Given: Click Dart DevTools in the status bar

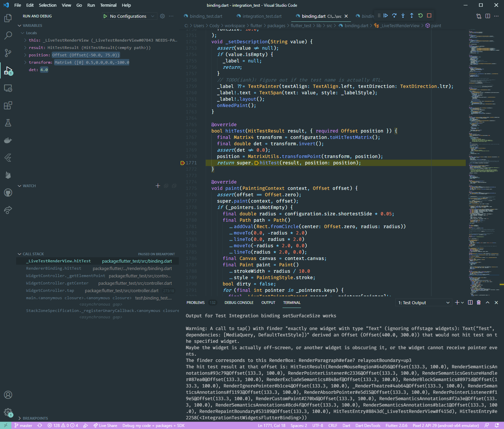Looking at the screenshot, I should pos(368,425).
